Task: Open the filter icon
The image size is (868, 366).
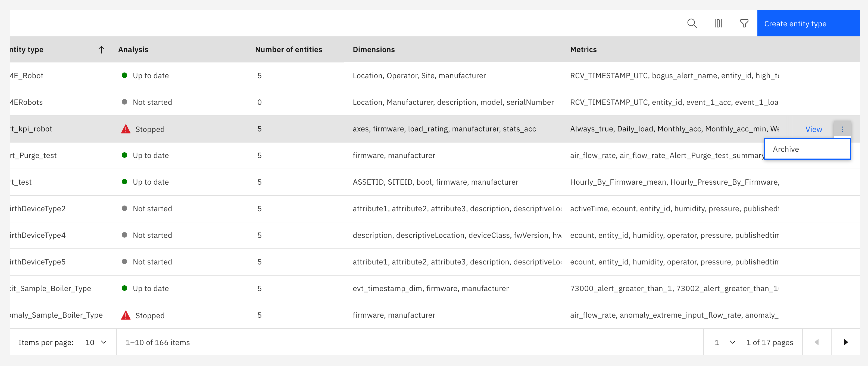Action: (x=744, y=23)
